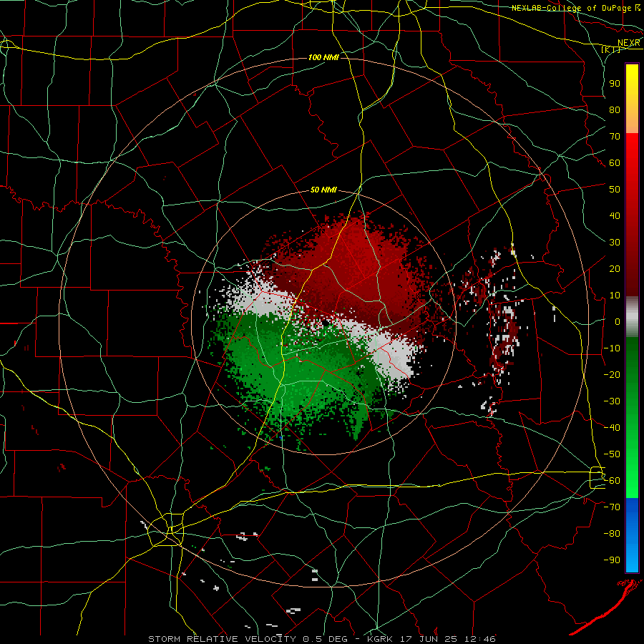Click the Storm Relative Velocity caption at bottom
644x644 pixels.
pyautogui.click(x=321, y=639)
